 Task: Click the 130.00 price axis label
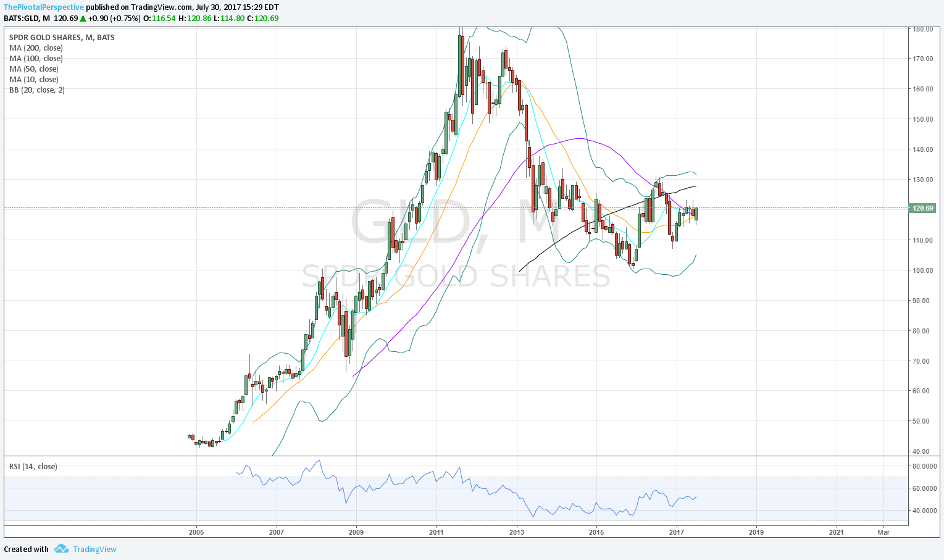(922, 180)
